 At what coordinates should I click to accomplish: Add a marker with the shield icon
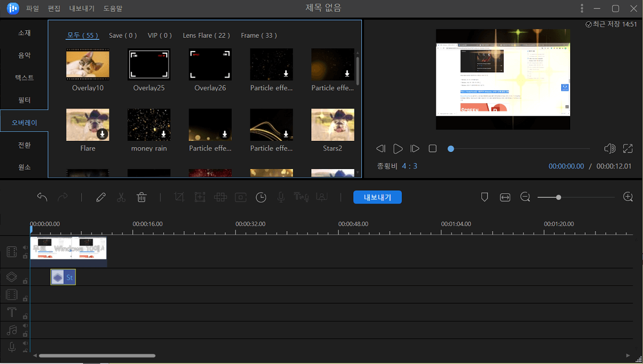(x=485, y=197)
